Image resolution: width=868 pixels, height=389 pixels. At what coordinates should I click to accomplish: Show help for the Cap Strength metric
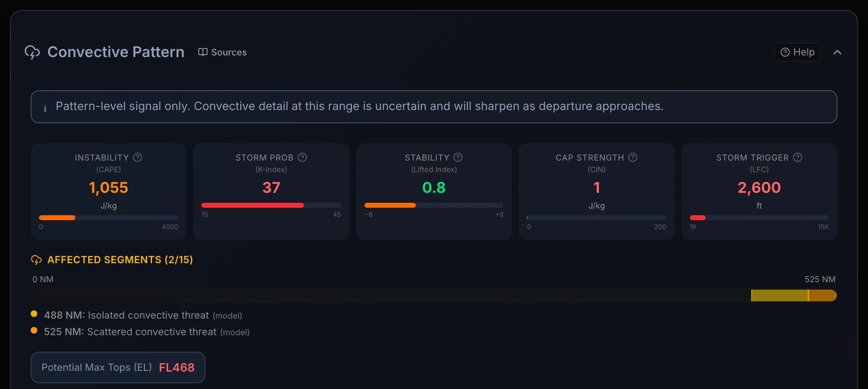633,157
